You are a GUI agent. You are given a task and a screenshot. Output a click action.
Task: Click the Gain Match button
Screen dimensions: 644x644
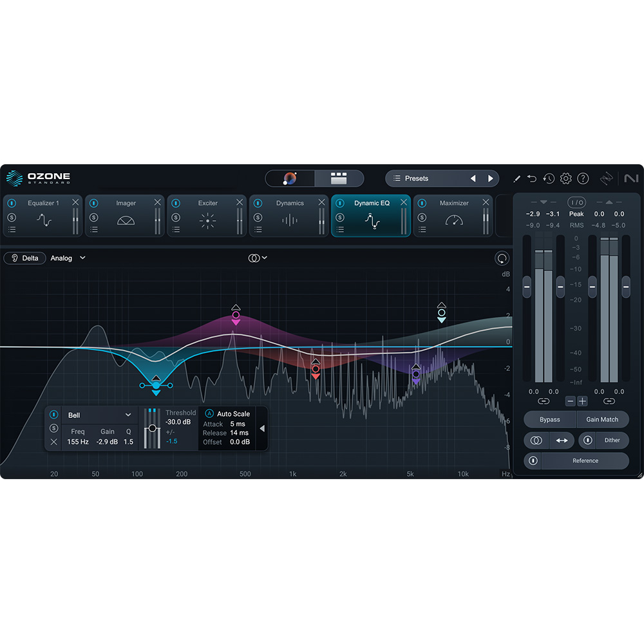[x=602, y=419]
